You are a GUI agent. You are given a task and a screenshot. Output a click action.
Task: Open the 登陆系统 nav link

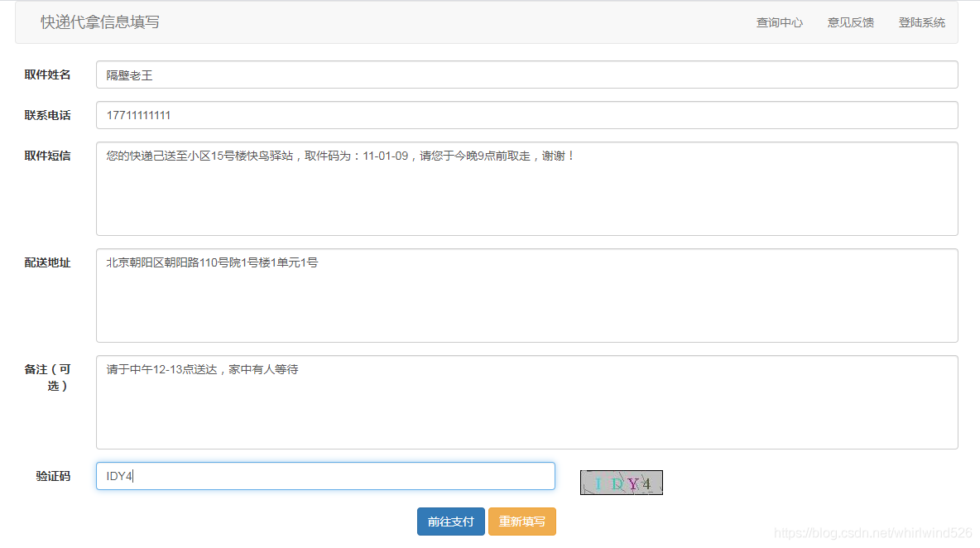coord(922,22)
